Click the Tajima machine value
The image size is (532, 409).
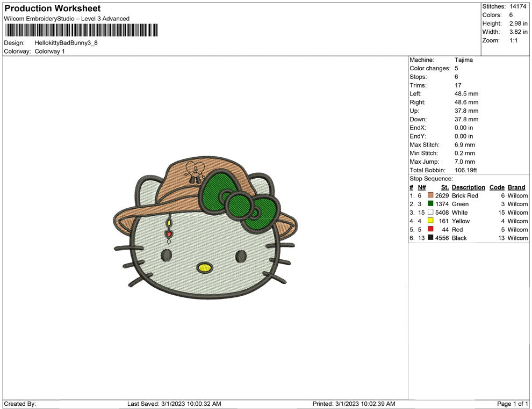[x=464, y=60]
